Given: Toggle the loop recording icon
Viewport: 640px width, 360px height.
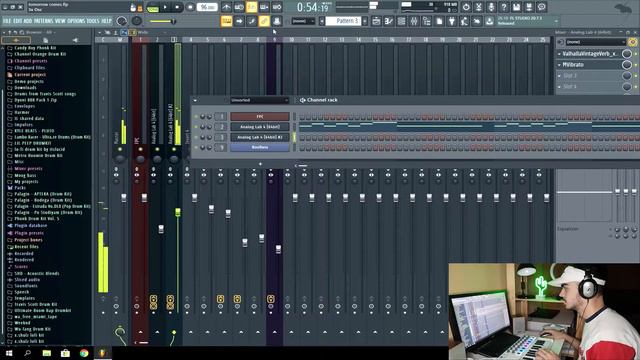Looking at the screenshot, I should [x=277, y=7].
